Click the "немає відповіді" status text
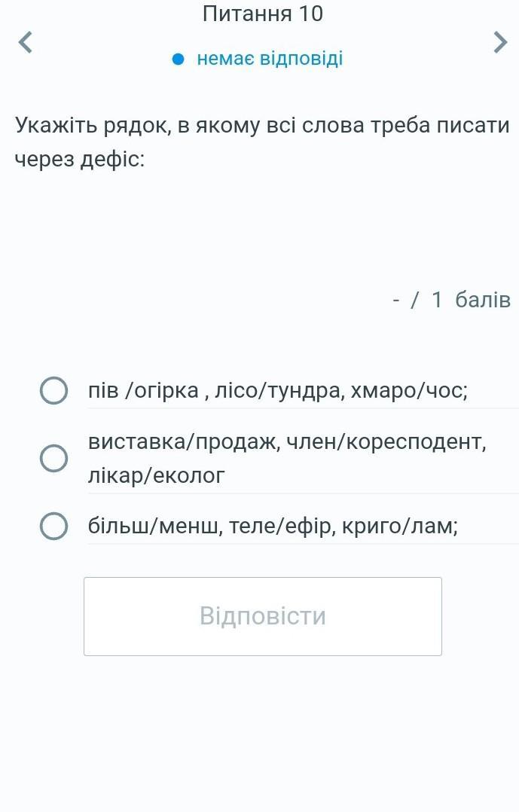The height and width of the screenshot is (812, 519). (x=270, y=59)
